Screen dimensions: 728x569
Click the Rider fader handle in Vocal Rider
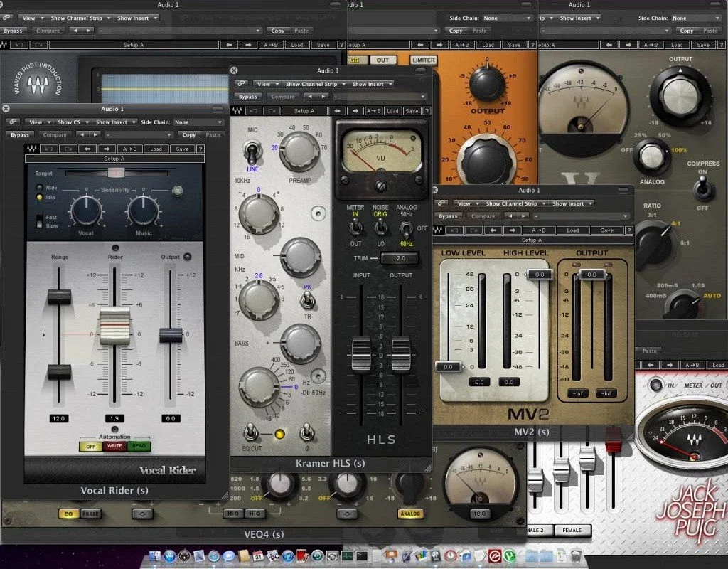pos(114,326)
